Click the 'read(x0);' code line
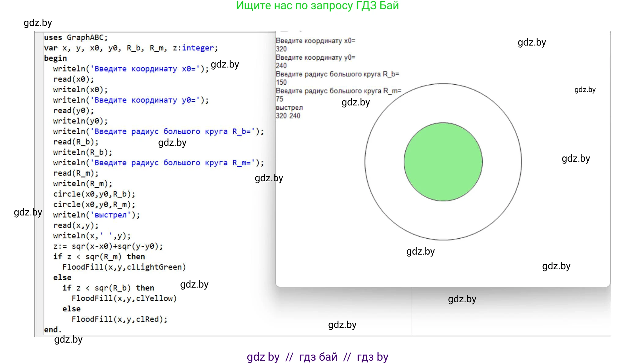The width and height of the screenshot is (636, 364). 73,79
